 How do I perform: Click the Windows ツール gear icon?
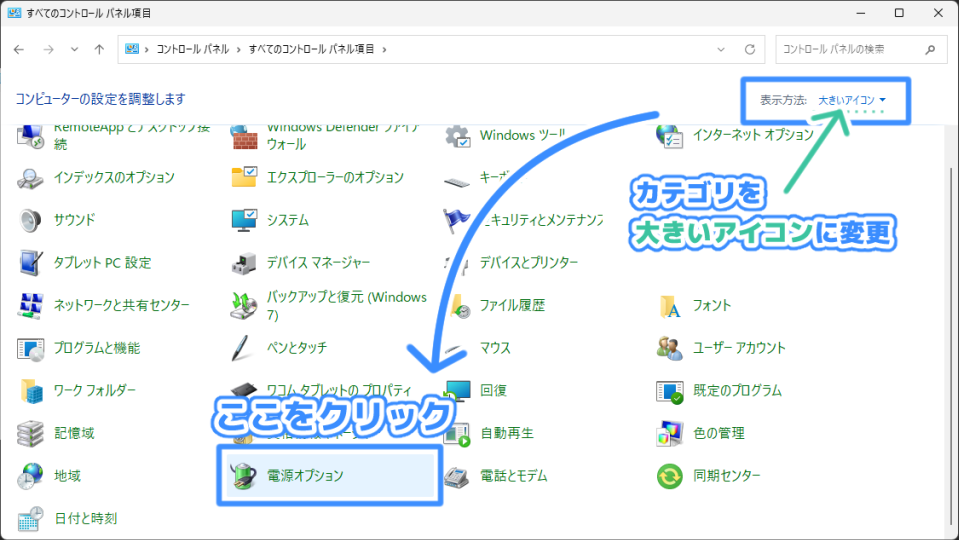tap(457, 136)
